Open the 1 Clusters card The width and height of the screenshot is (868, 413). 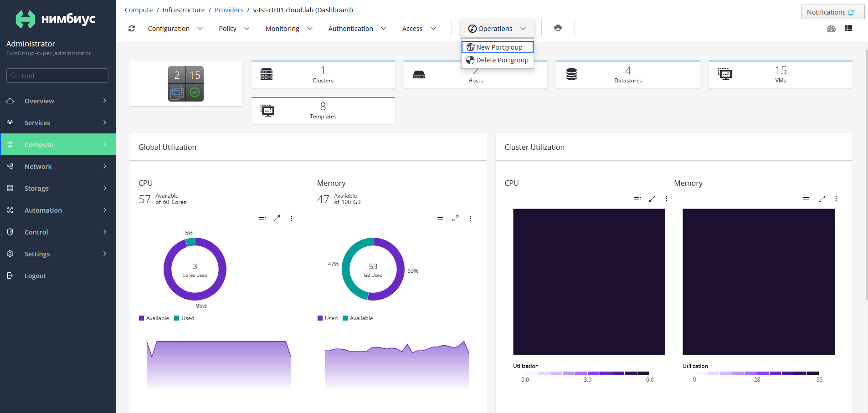(323, 74)
